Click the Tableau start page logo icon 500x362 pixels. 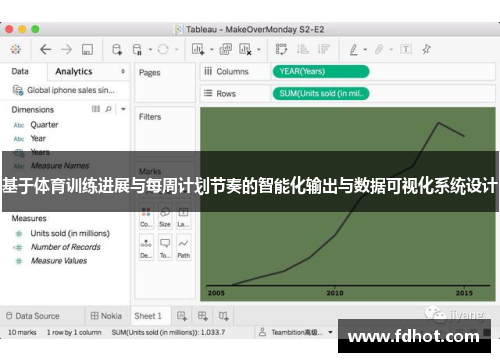pos(15,49)
